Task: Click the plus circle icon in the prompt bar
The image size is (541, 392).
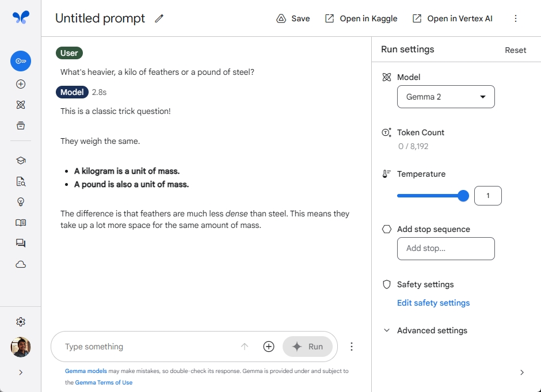Action: (x=269, y=347)
